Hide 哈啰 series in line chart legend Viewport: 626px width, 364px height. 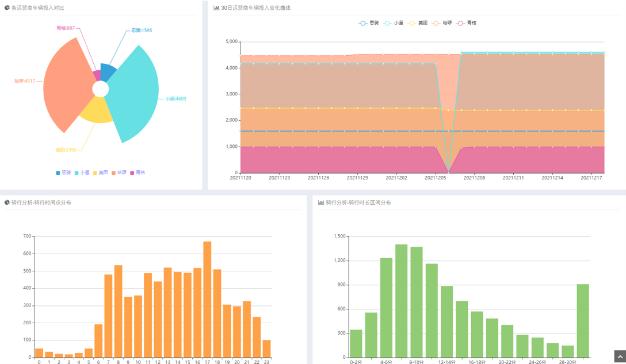coord(442,23)
